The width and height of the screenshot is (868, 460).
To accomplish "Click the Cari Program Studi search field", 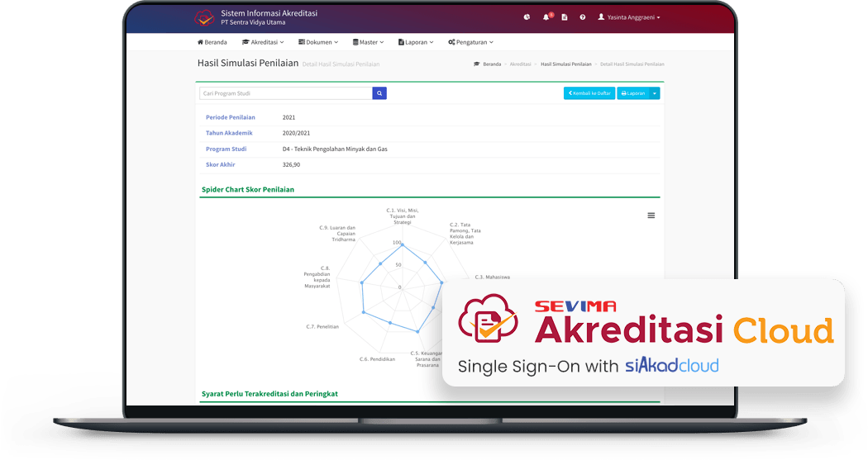I will pyautogui.click(x=285, y=93).
